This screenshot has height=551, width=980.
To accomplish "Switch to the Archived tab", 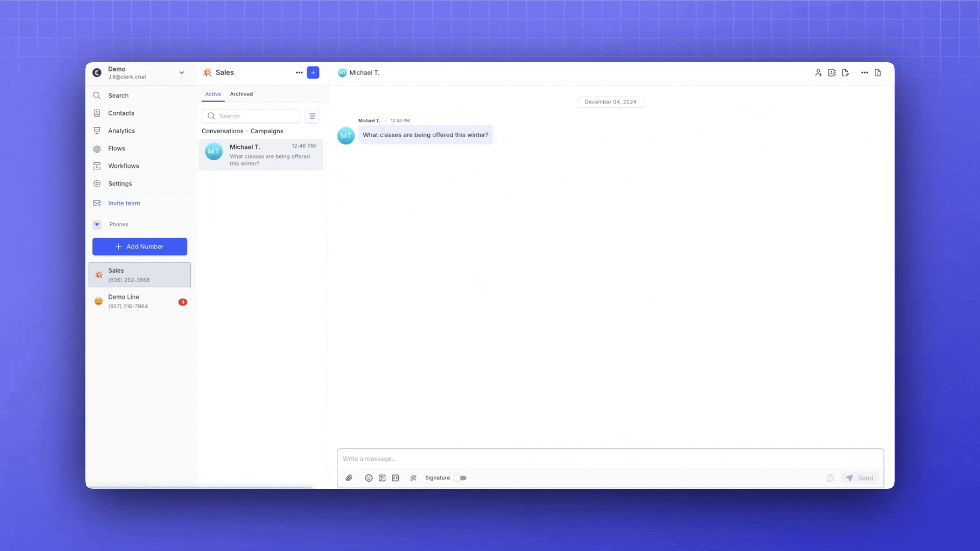I will pos(241,94).
